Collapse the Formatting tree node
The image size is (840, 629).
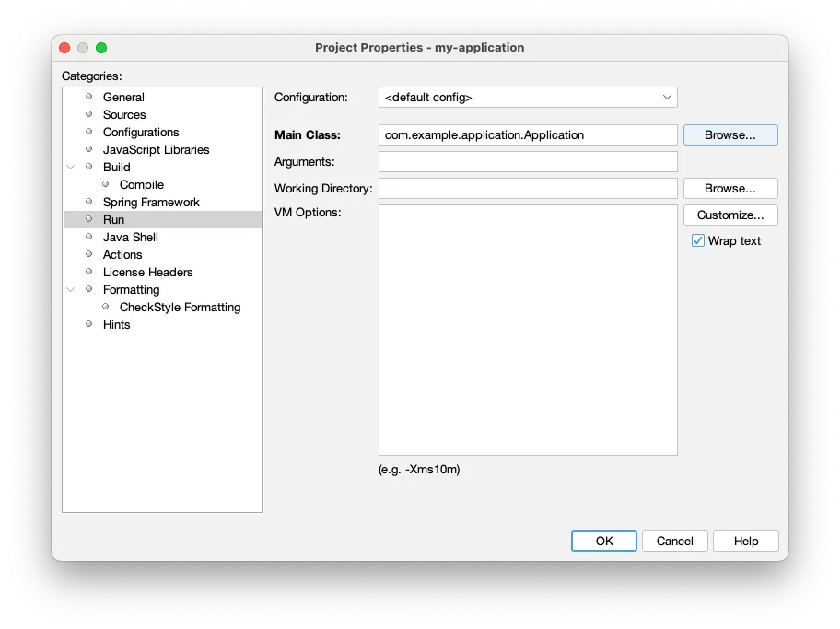[71, 289]
